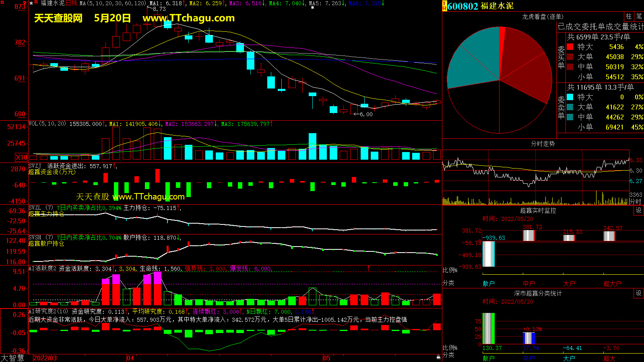Screen dimensions: 644x362
Task: Click the X10 volume scale marker
Action: (21, 157)
